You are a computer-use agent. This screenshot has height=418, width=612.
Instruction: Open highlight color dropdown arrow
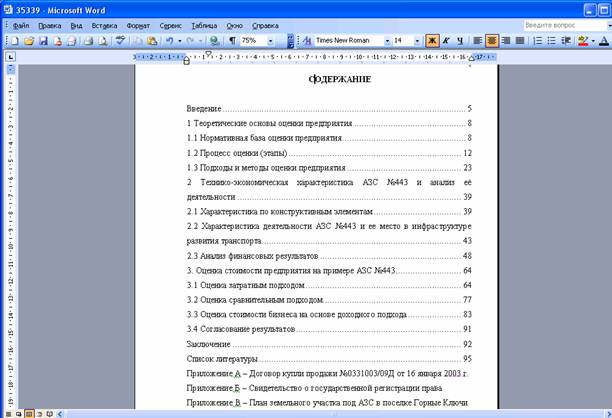tap(593, 41)
